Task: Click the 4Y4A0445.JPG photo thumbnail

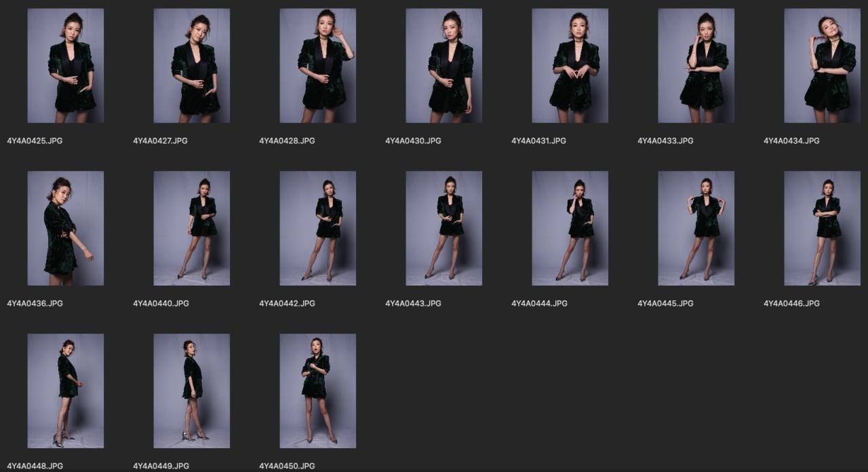Action: (696, 229)
